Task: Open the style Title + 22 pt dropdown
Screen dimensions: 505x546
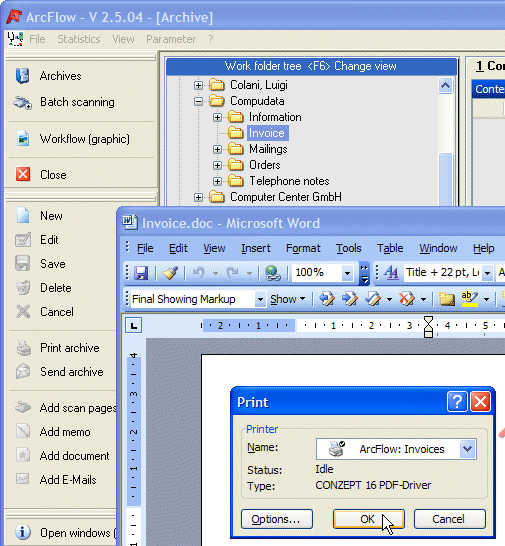Action: (x=488, y=273)
